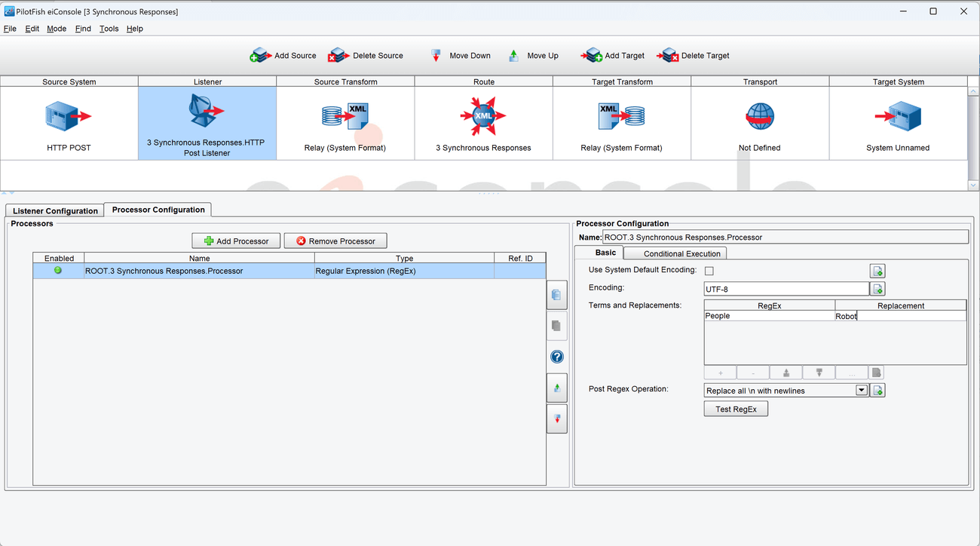Open the Mode menu
The image size is (980, 546).
click(x=57, y=29)
